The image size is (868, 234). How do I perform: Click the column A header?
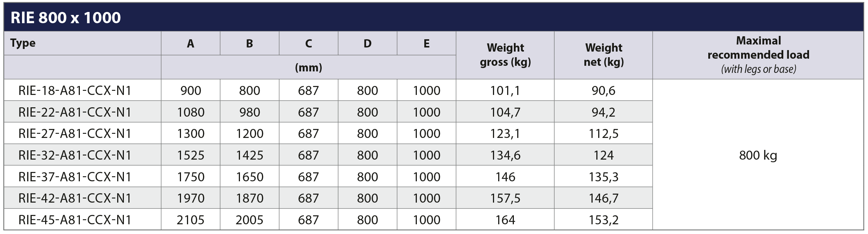190,43
